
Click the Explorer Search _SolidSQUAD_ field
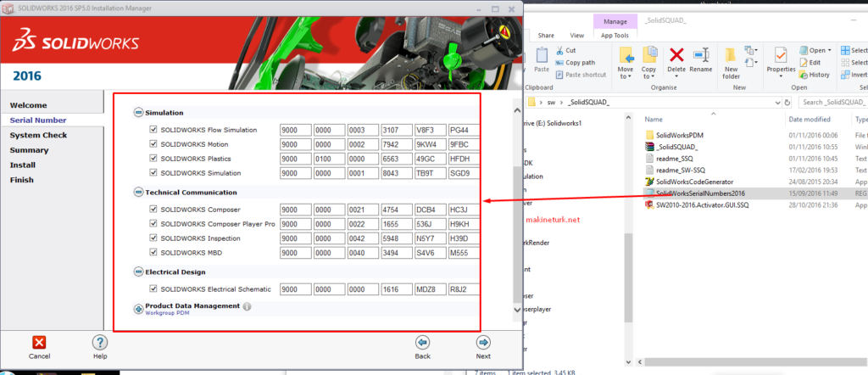pyautogui.click(x=833, y=103)
